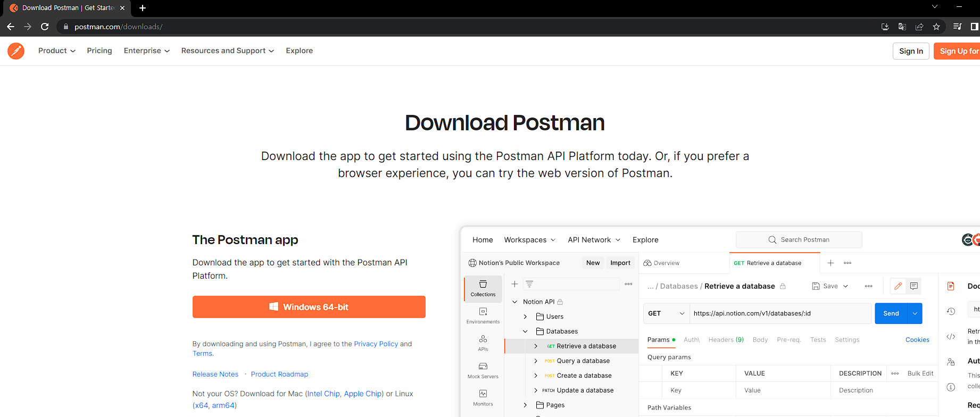980x417 pixels.
Task: Click the comment icon beside the pencil
Action: (x=914, y=286)
